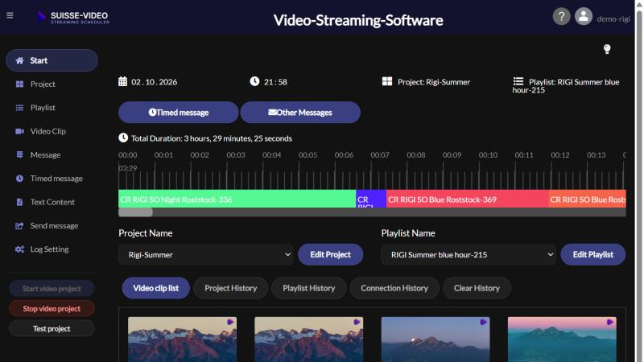Open the fourth pink-sky mountain thumbnail
The height and width of the screenshot is (362, 644).
562,339
